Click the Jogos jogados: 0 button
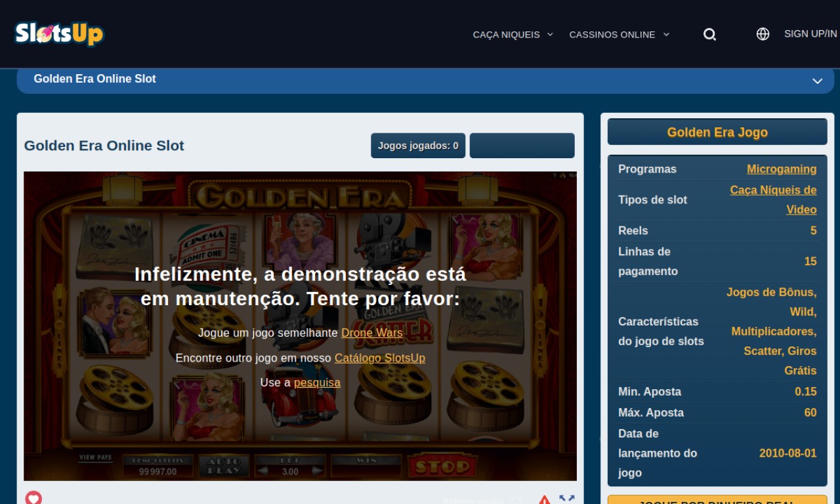 click(x=418, y=146)
